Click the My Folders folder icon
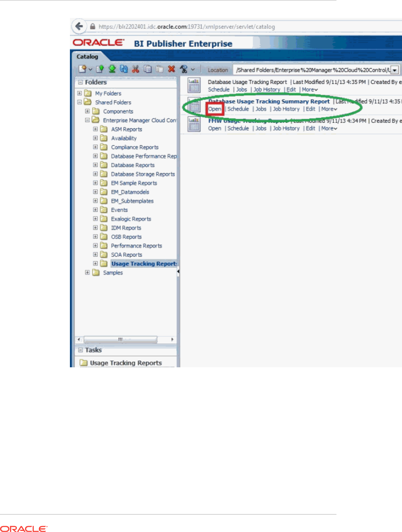The width and height of the screenshot is (402, 532). 88,93
